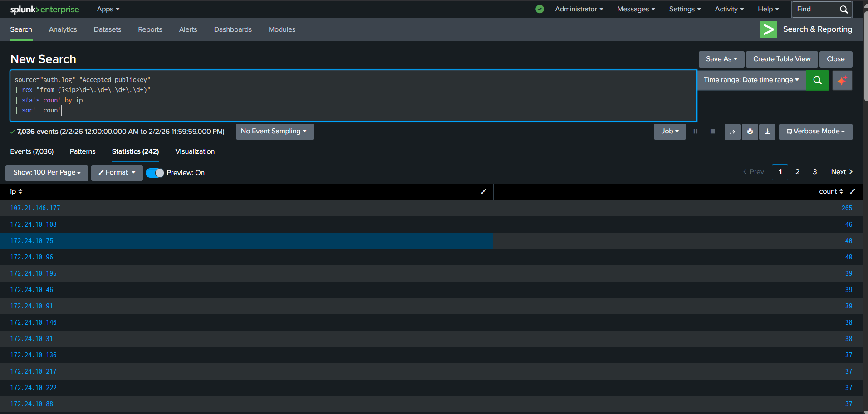Switch to the Patterns tab

pyautogui.click(x=83, y=151)
